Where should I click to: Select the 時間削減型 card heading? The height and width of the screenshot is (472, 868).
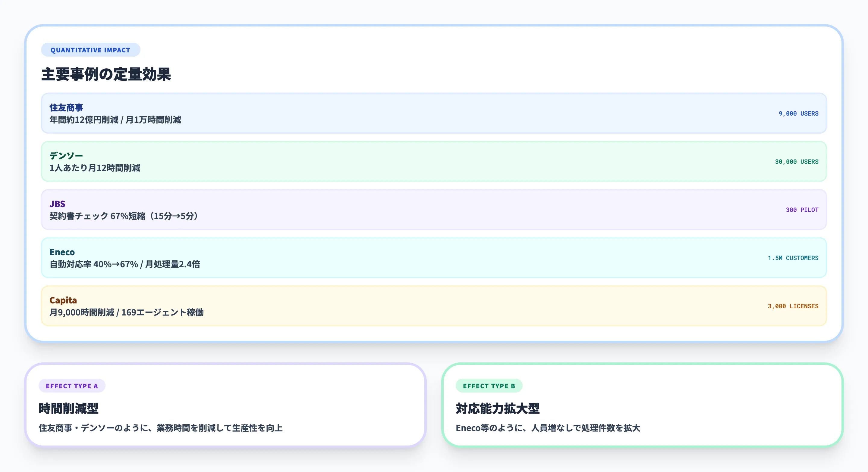(x=68, y=408)
